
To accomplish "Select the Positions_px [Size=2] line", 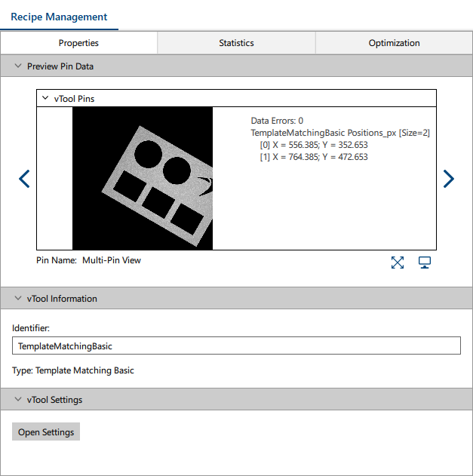I will (x=340, y=133).
